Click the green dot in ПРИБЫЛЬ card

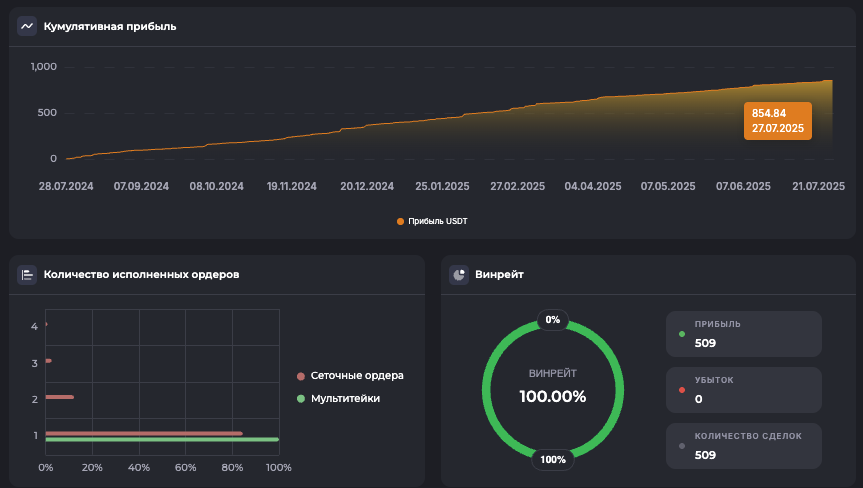click(x=682, y=334)
